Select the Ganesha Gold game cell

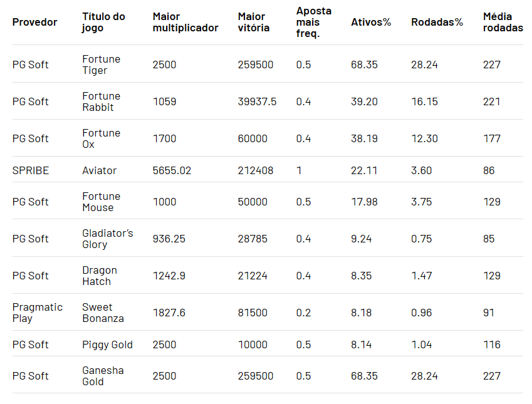coord(103,376)
